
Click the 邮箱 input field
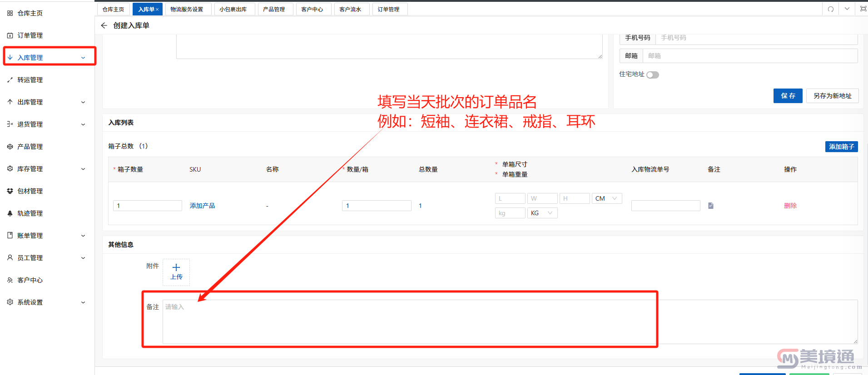tap(750, 56)
